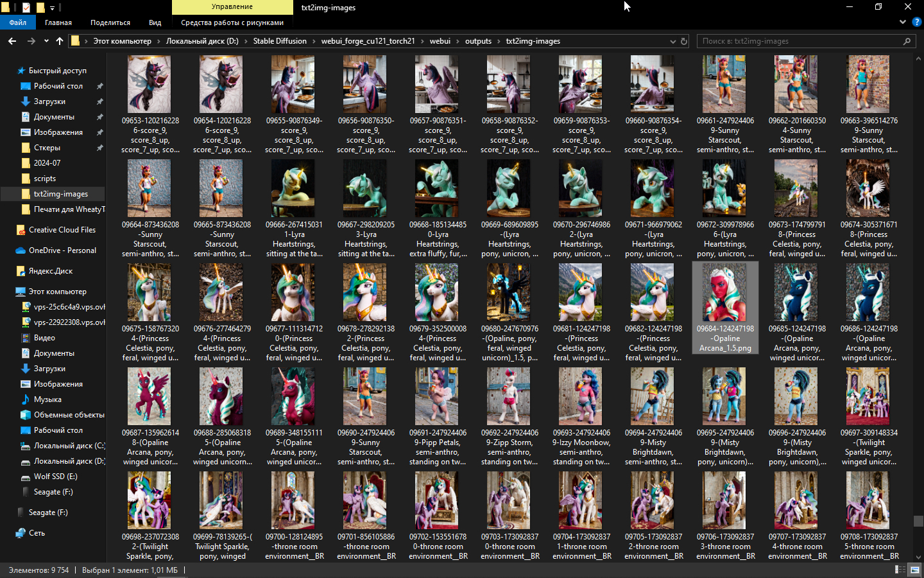Expand breadcrumb arrow after outputs
The width and height of the screenshot is (924, 578).
pyautogui.click(x=499, y=41)
